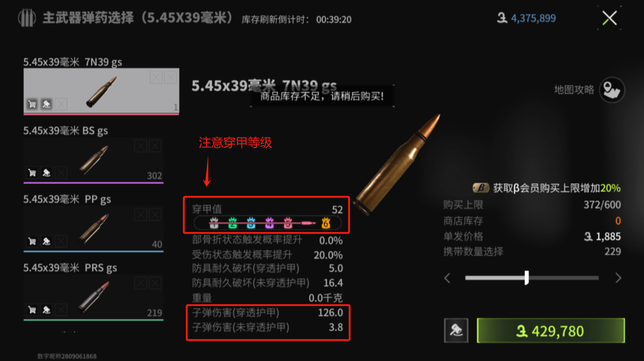The width and height of the screenshot is (644, 361).
Task: Select the 5.45x39毫米 BS gs ammo
Action: click(x=94, y=160)
